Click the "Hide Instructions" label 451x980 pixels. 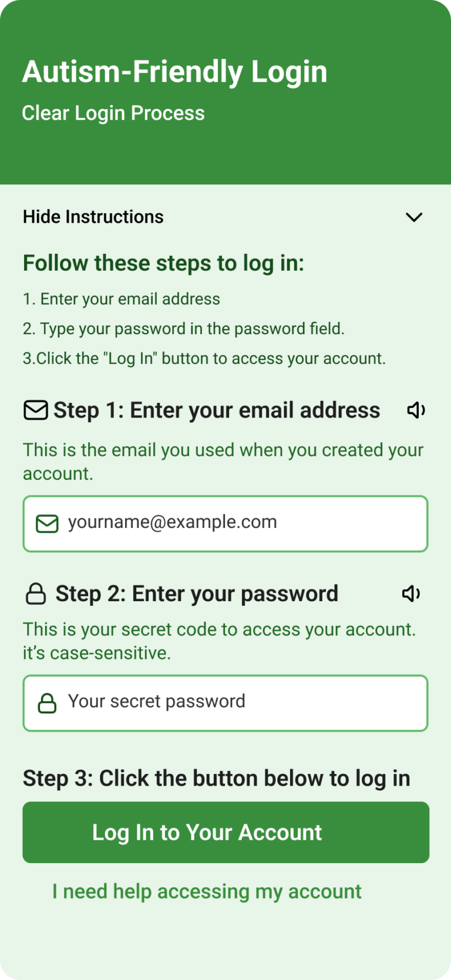coord(93,217)
